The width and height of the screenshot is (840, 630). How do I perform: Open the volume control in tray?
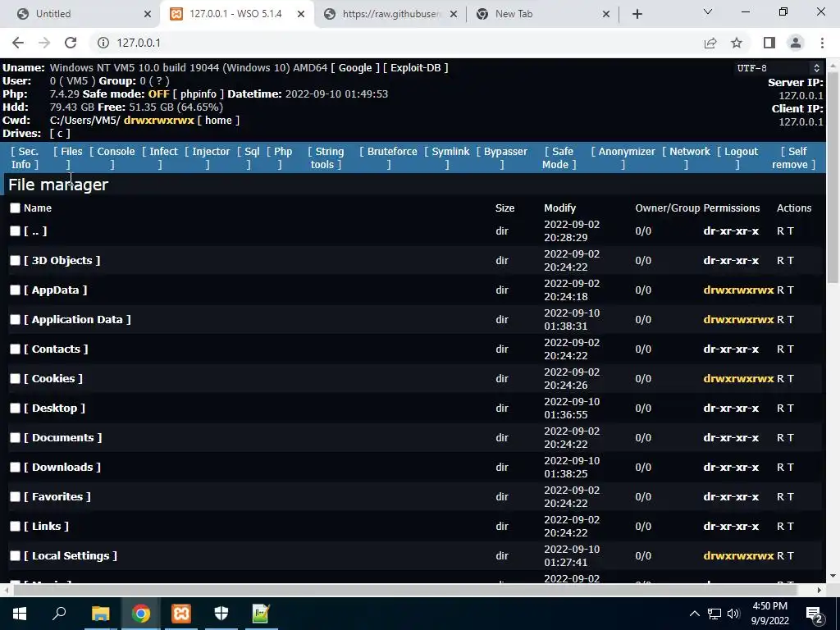733,614
